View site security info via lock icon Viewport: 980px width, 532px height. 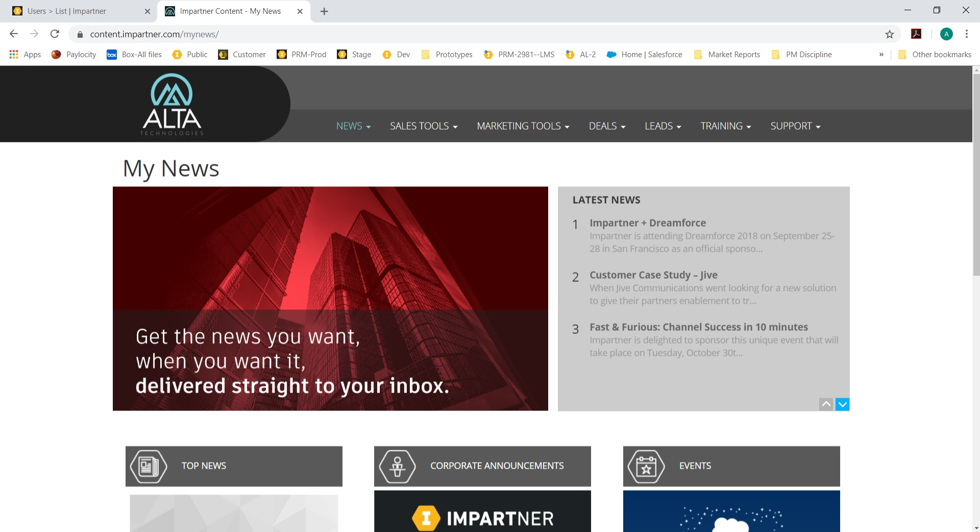click(x=80, y=34)
